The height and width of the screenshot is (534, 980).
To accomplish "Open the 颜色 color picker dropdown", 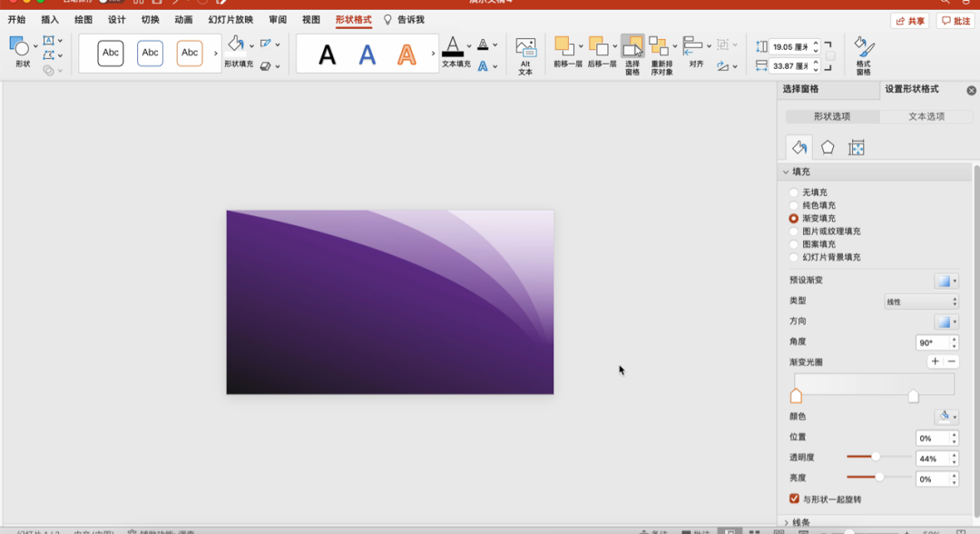I will [x=946, y=417].
